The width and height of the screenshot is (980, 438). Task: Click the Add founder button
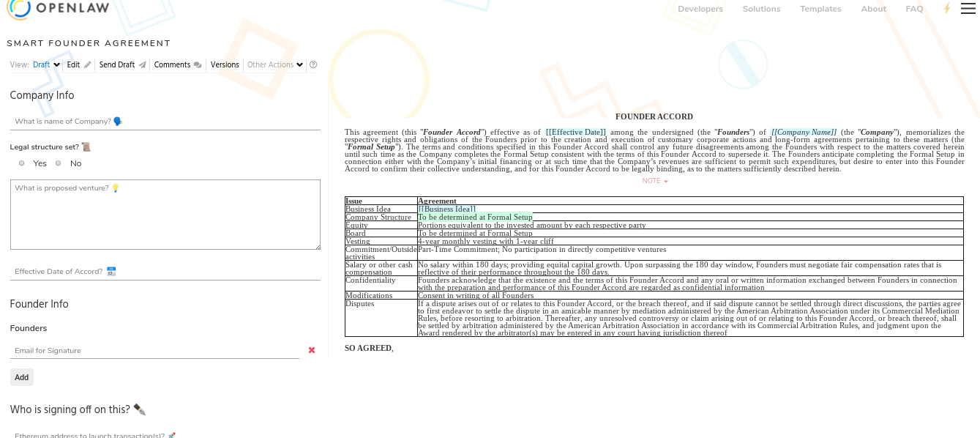click(22, 377)
